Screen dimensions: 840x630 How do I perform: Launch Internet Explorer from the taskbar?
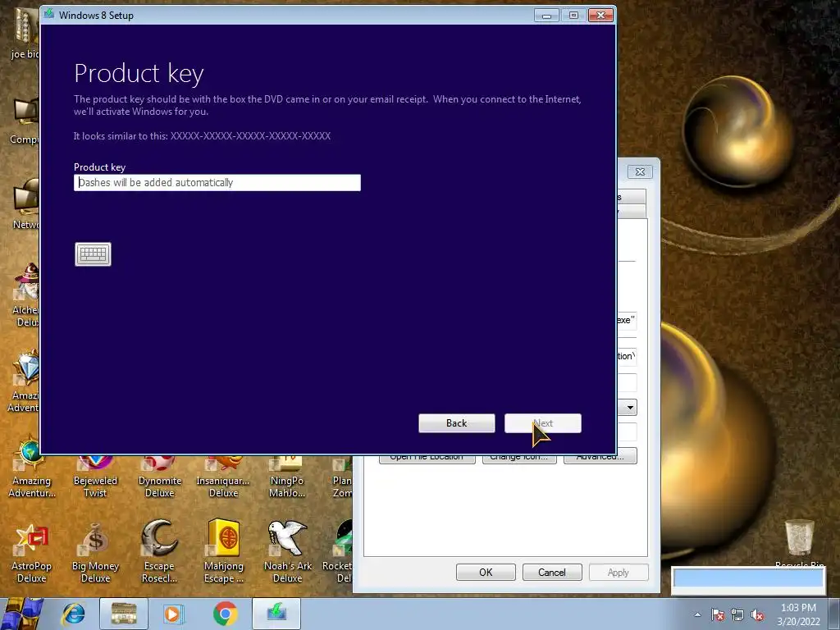[x=73, y=614]
